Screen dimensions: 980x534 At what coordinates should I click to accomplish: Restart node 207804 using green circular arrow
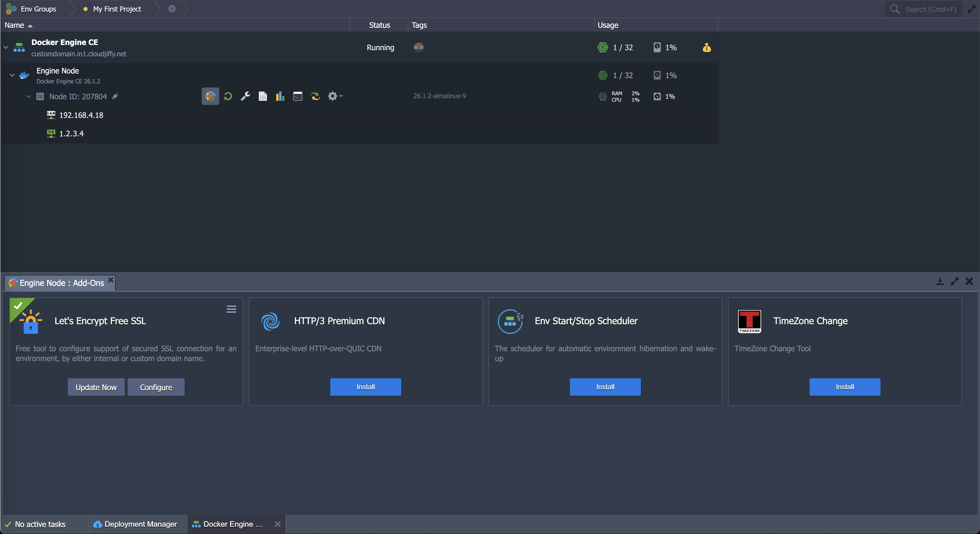pyautogui.click(x=228, y=96)
